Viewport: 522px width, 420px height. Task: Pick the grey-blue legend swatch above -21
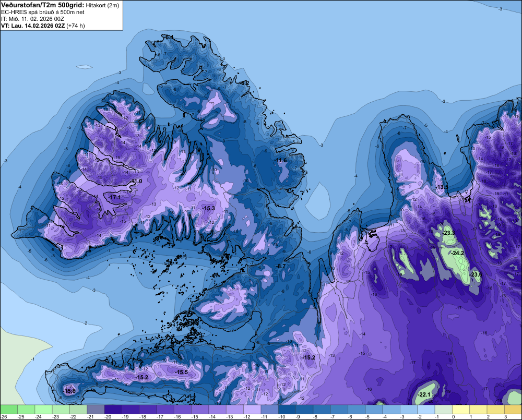pos(96,409)
